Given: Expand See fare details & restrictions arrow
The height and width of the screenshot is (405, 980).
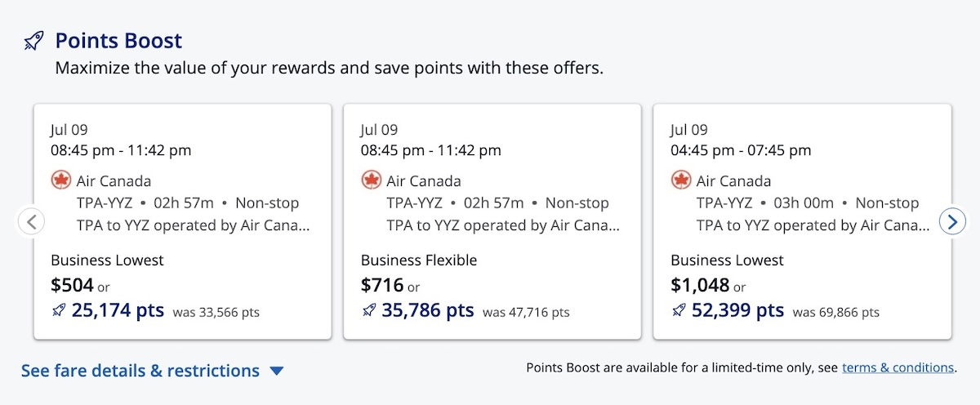Looking at the screenshot, I should pyautogui.click(x=277, y=372).
